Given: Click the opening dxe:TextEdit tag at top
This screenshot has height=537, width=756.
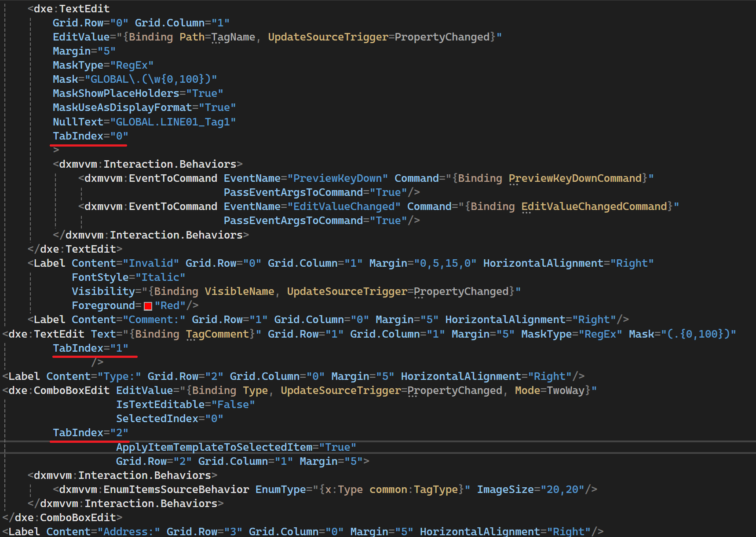Looking at the screenshot, I should [x=69, y=9].
